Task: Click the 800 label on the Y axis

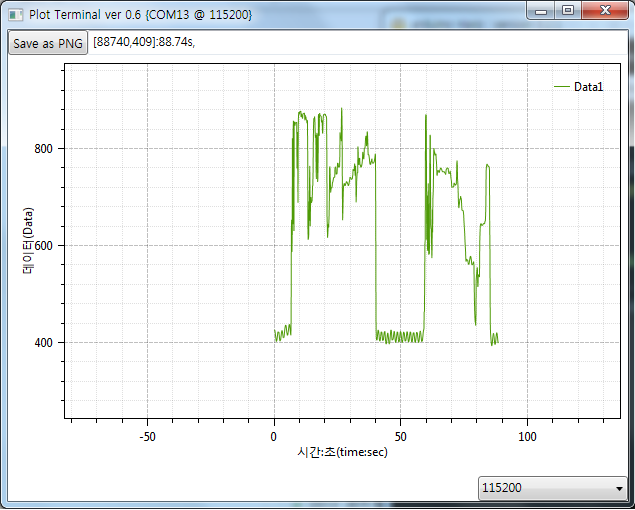Action: point(43,149)
